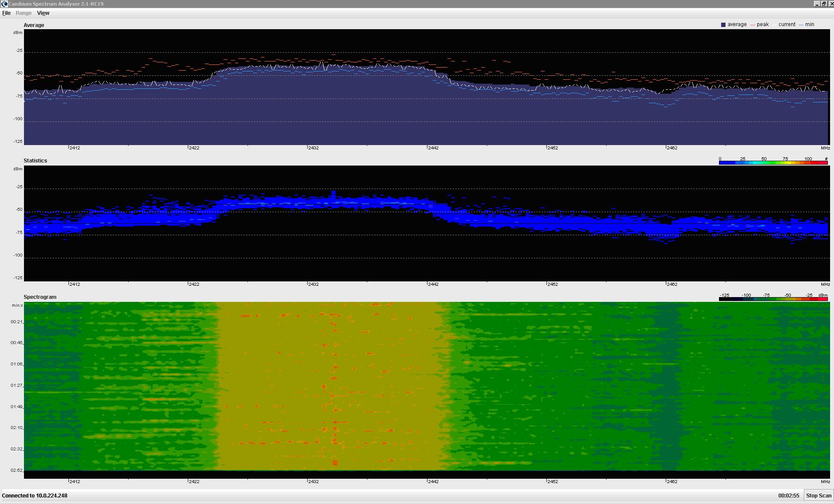
Task: Click the peak legend entry
Action: point(760,24)
